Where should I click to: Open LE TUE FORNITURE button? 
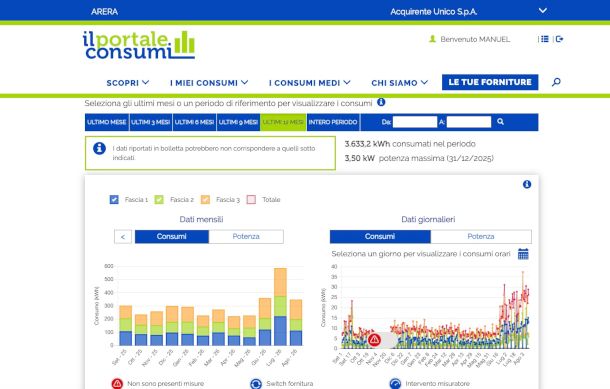tap(490, 82)
